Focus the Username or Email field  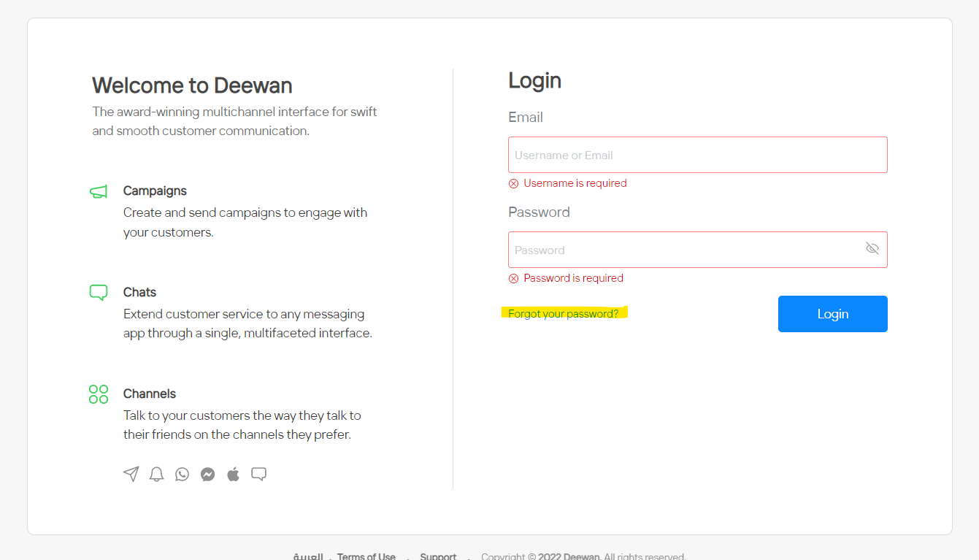coord(698,155)
